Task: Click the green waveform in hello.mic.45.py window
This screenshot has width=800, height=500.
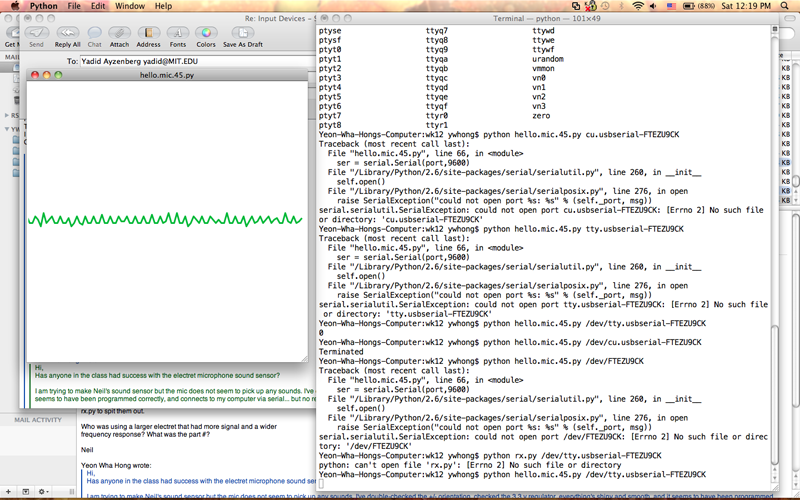Action: [165, 219]
